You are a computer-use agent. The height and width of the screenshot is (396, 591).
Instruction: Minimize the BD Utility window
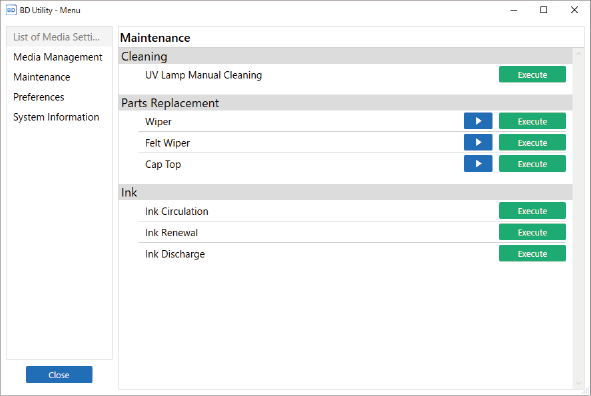point(513,10)
